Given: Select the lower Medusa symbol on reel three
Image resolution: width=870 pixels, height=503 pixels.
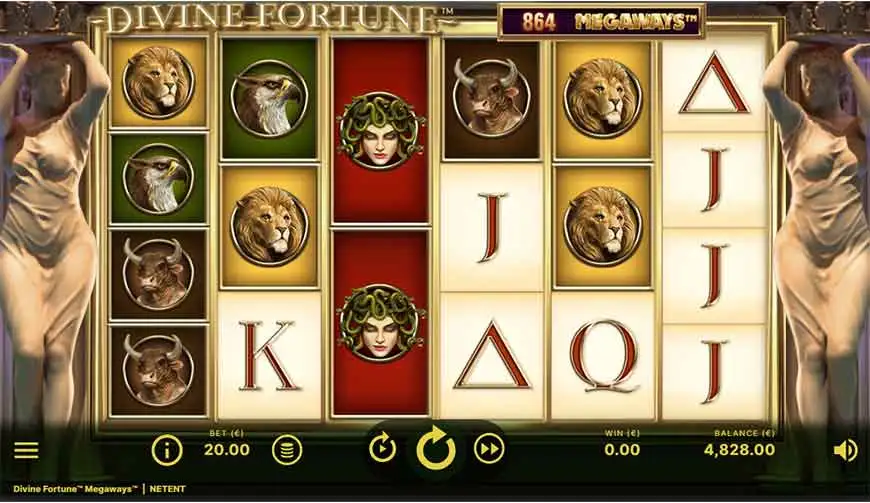Looking at the screenshot, I should click(x=380, y=322).
